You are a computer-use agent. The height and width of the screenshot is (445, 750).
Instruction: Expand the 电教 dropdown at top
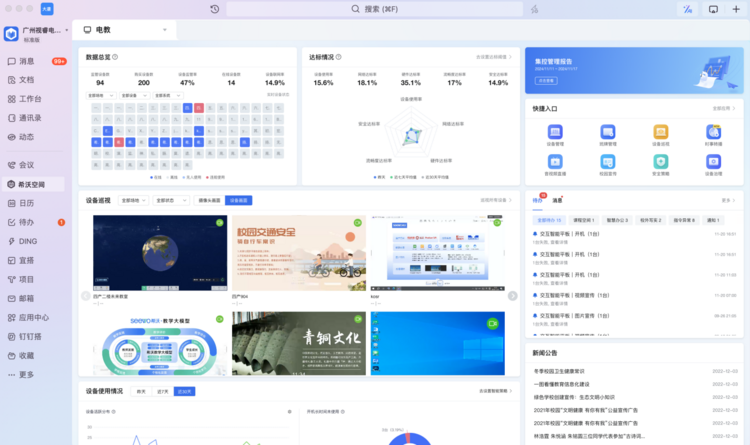(165, 30)
